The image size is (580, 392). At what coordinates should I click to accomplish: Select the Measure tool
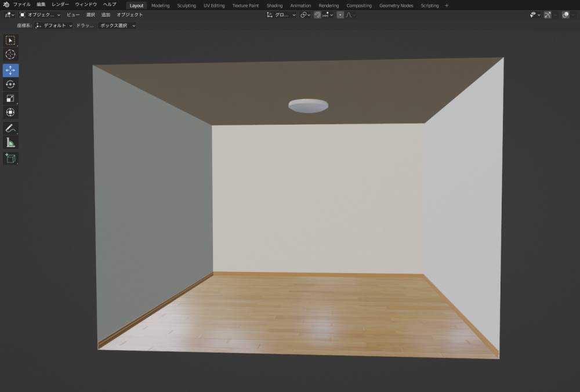10,142
